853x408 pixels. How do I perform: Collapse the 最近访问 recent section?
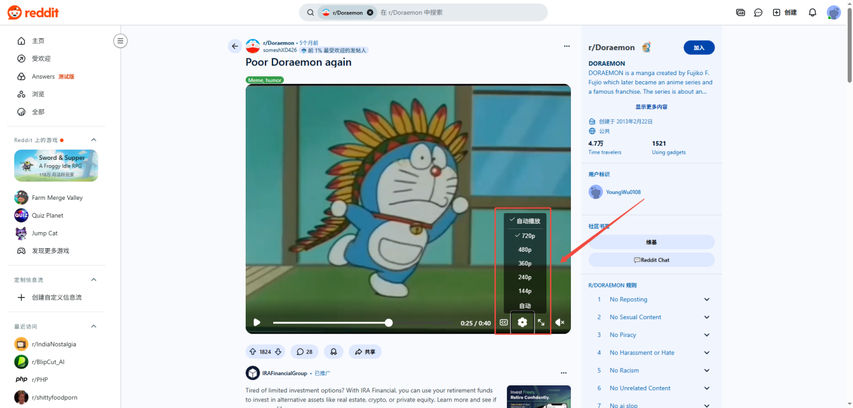[x=93, y=326]
